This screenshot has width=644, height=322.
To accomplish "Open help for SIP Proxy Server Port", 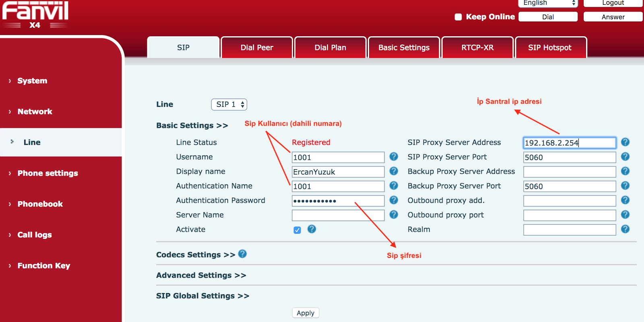I will [625, 156].
